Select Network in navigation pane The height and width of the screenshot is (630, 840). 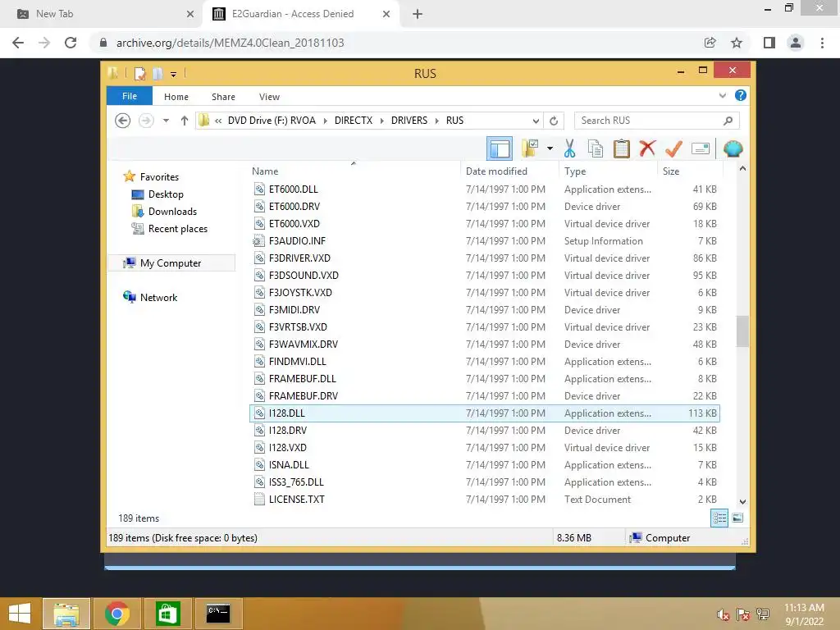point(158,297)
